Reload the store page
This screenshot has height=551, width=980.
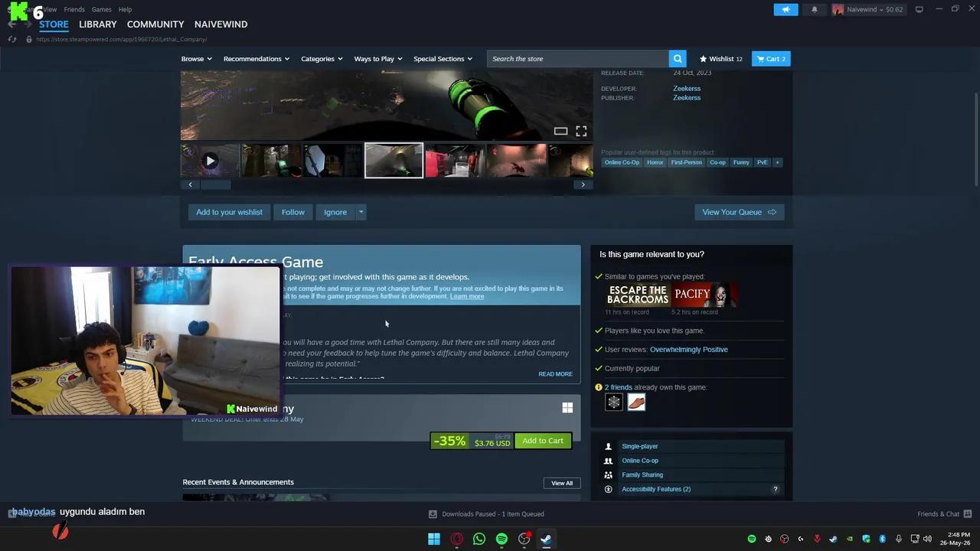[x=12, y=39]
